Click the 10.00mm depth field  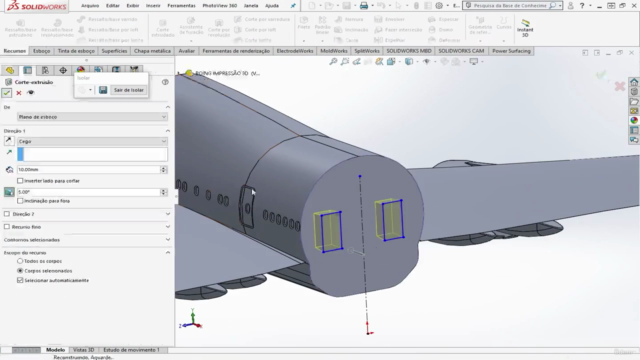[x=89, y=169]
